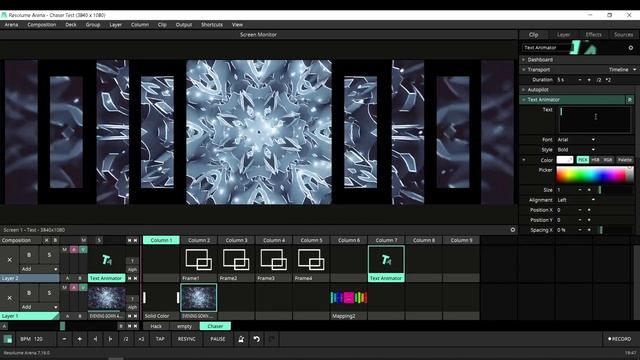Toggle solo S on Layer 2
This screenshot has height=360, width=640.
click(x=49, y=255)
